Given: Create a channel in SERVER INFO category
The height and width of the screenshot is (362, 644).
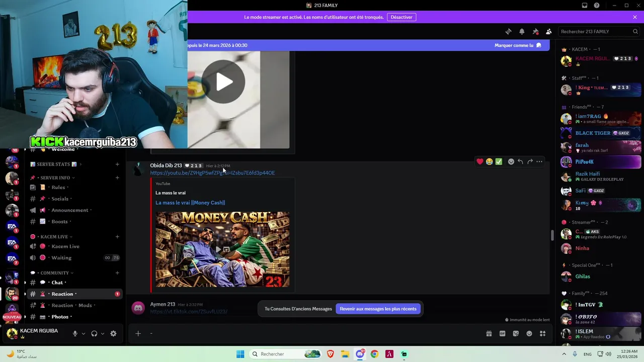Looking at the screenshot, I should pos(117,177).
